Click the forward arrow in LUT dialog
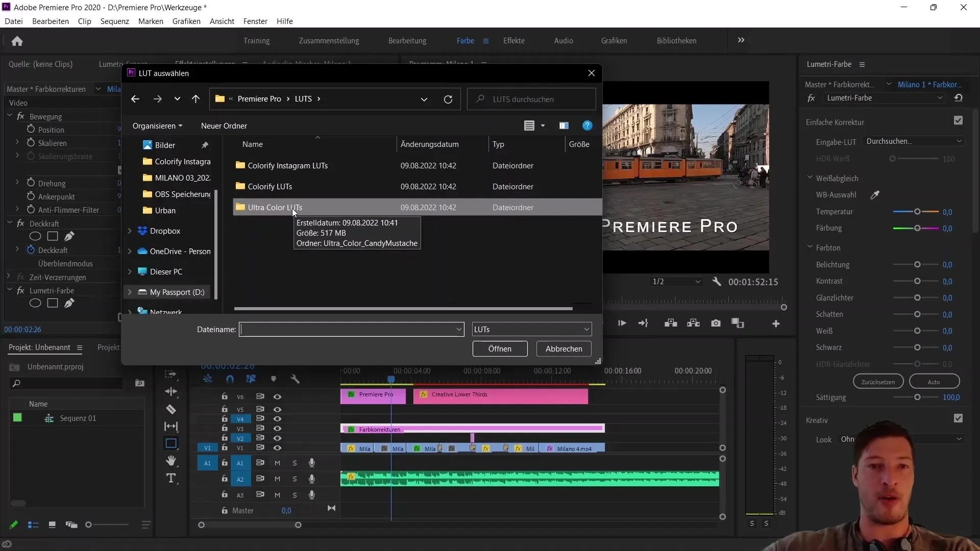The width and height of the screenshot is (980, 551). point(158,99)
